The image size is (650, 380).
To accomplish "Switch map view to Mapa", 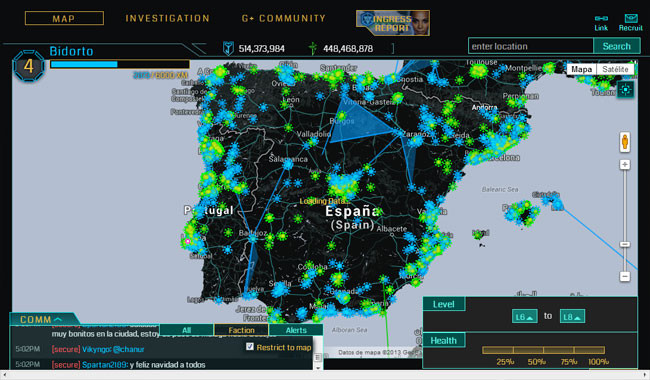I will tap(581, 69).
